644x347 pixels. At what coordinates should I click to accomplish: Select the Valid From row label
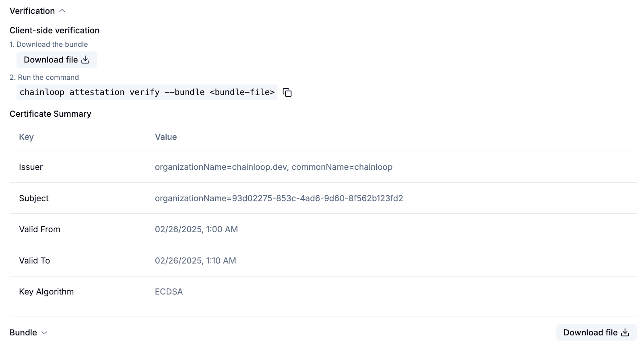tap(39, 229)
